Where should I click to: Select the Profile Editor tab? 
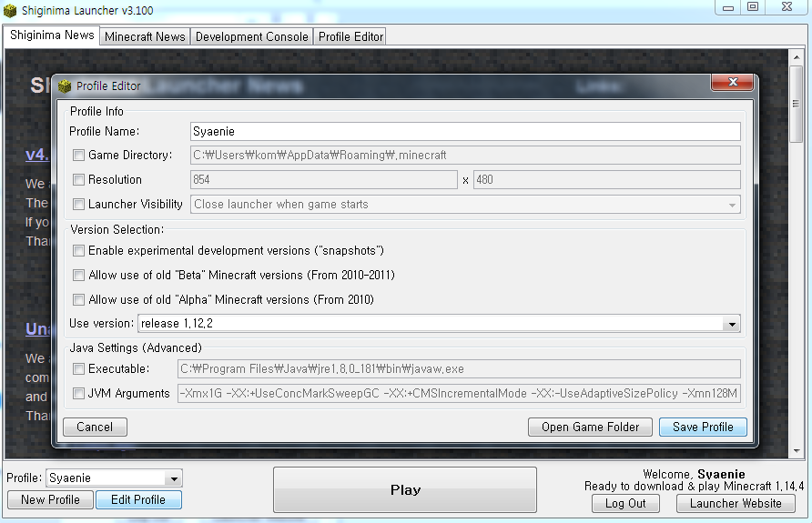[350, 36]
